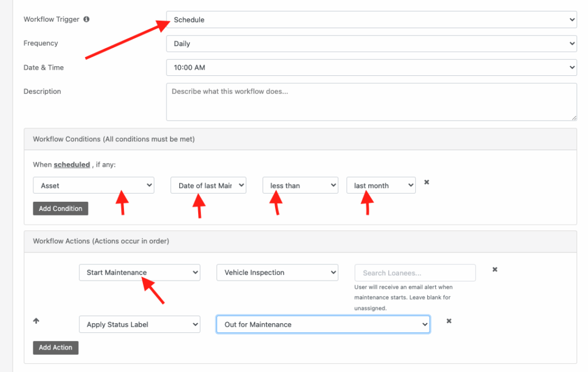Open the Start Maintenance action dropdown
This screenshot has height=372, width=588.
click(139, 272)
